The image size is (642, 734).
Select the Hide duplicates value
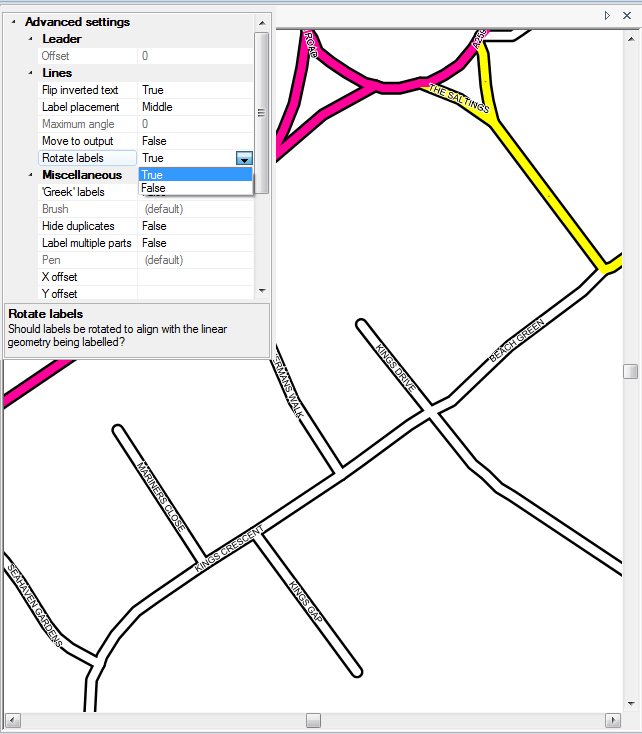[x=195, y=226]
